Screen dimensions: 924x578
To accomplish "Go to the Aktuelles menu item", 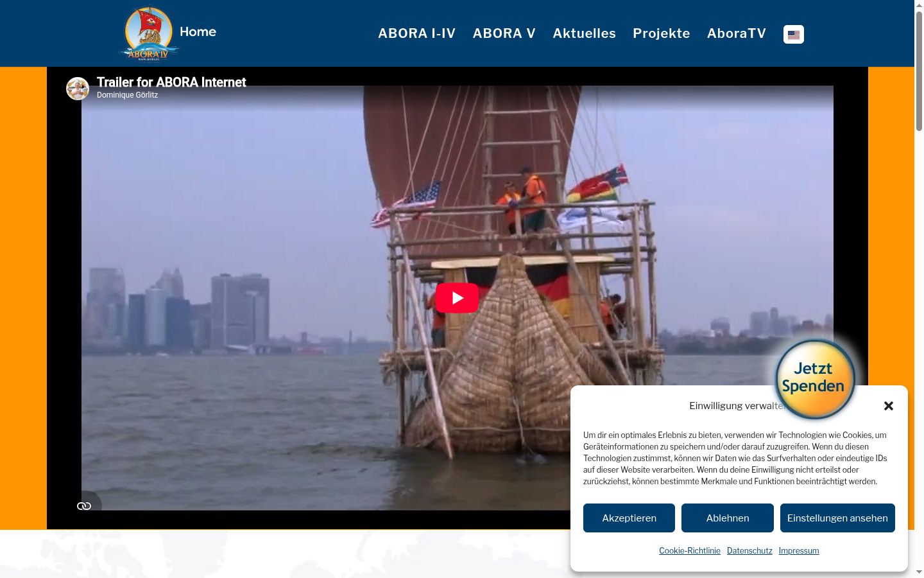I will (585, 33).
